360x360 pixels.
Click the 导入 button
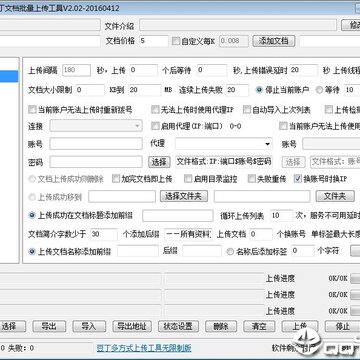click(x=89, y=326)
